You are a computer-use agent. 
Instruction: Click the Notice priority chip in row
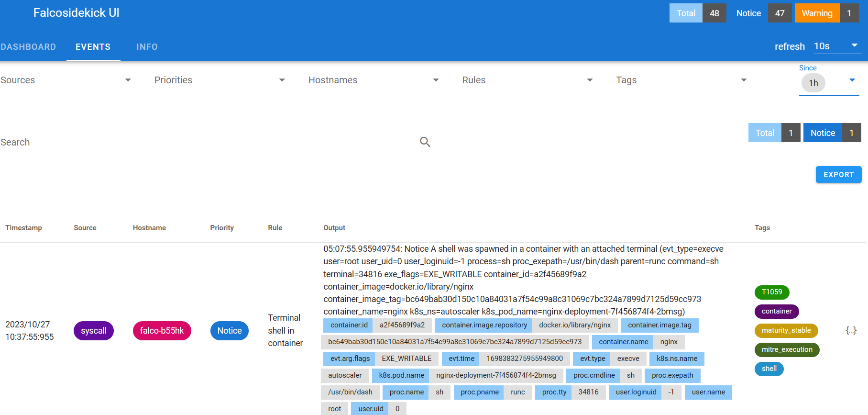point(230,331)
